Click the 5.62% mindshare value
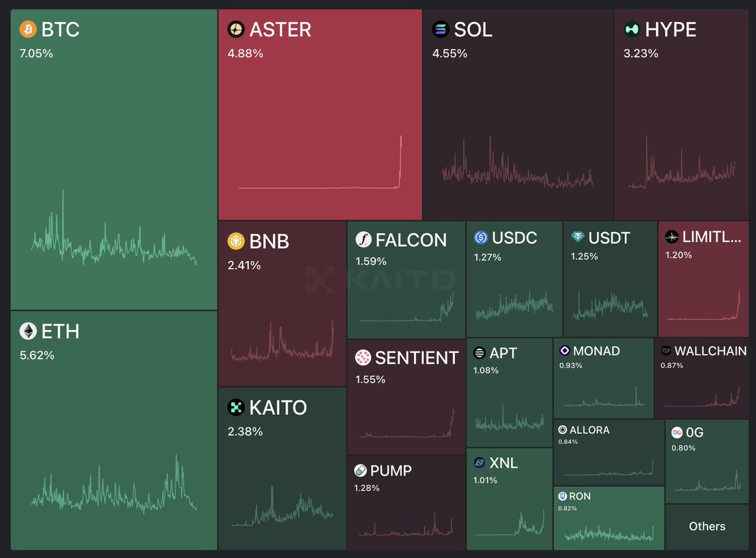The width and height of the screenshot is (756, 558). point(37,356)
